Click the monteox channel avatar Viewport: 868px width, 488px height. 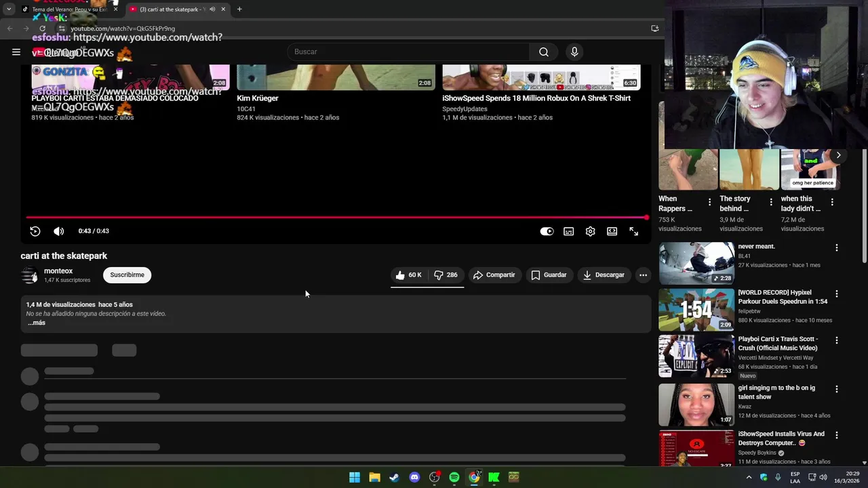(29, 275)
